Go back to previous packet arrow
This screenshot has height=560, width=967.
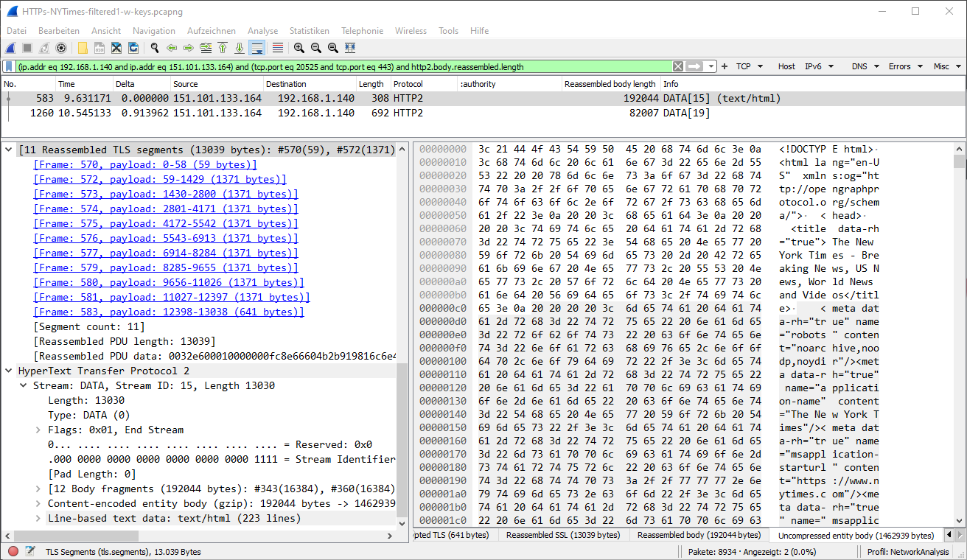tap(172, 48)
